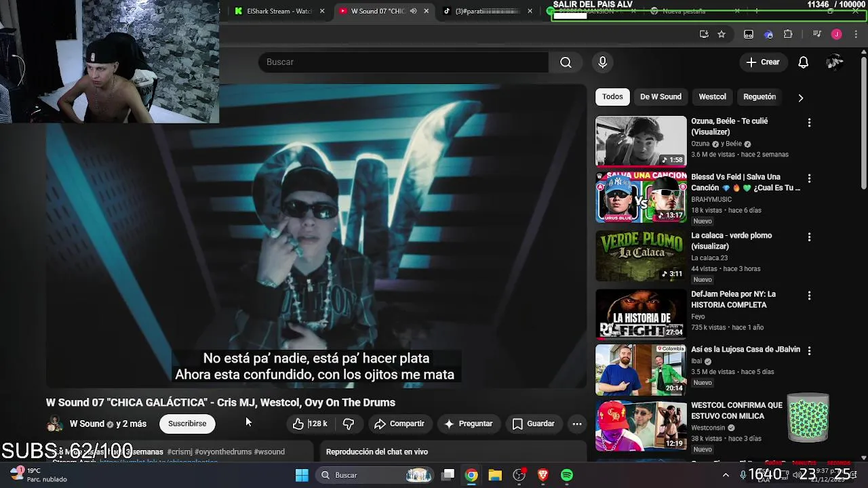Select the Todos filter chip
Viewport: 868px width, 488px height.
(612, 97)
